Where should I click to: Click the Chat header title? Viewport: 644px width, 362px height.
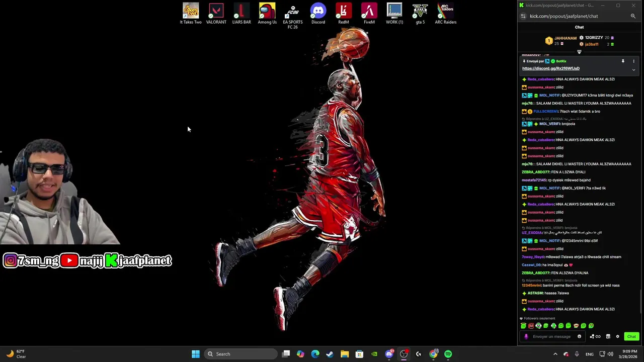[579, 27]
